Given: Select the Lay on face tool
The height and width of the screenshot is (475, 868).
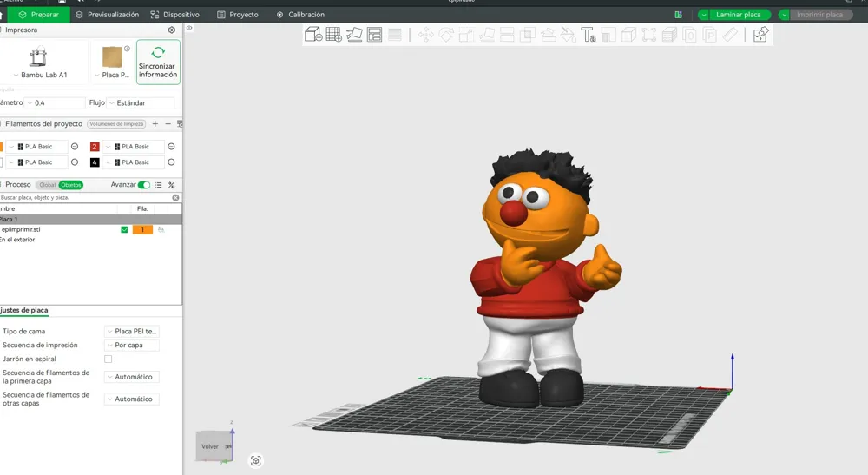Looking at the screenshot, I should click(x=487, y=35).
